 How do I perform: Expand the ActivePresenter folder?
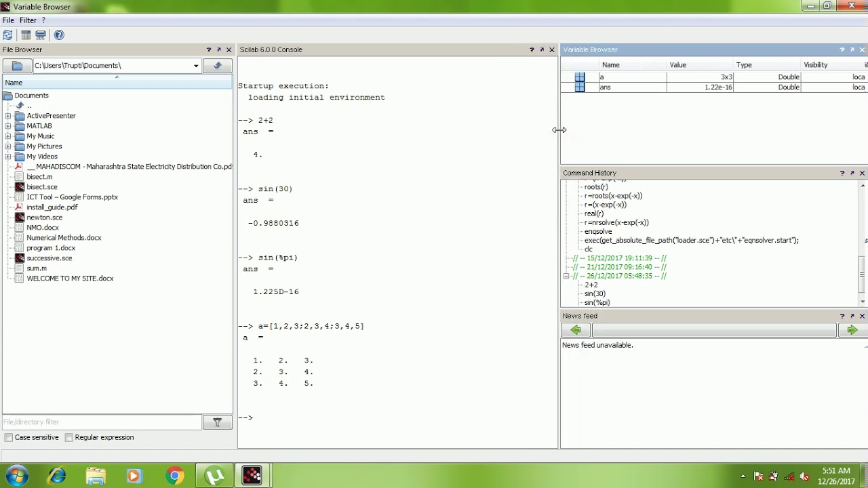click(8, 116)
